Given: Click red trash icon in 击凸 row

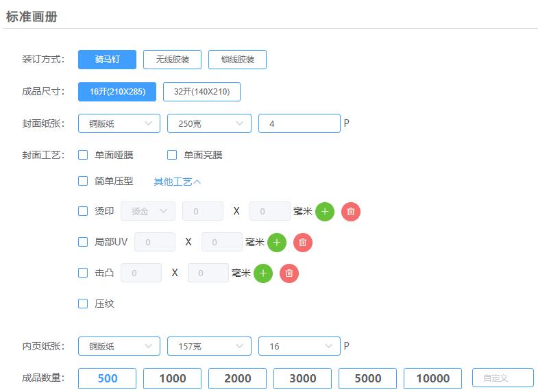Looking at the screenshot, I should [x=289, y=273].
